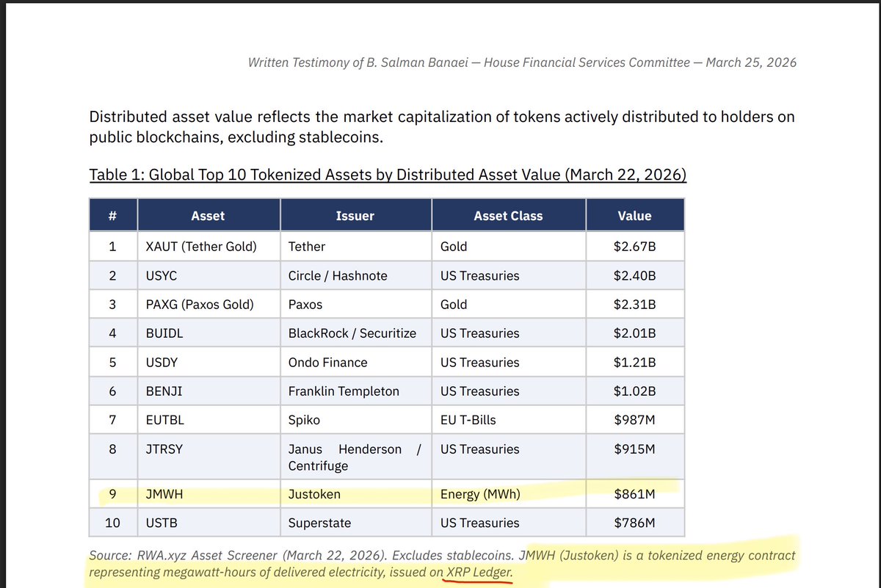Click the Gold class cell in PAXG row

pos(508,305)
